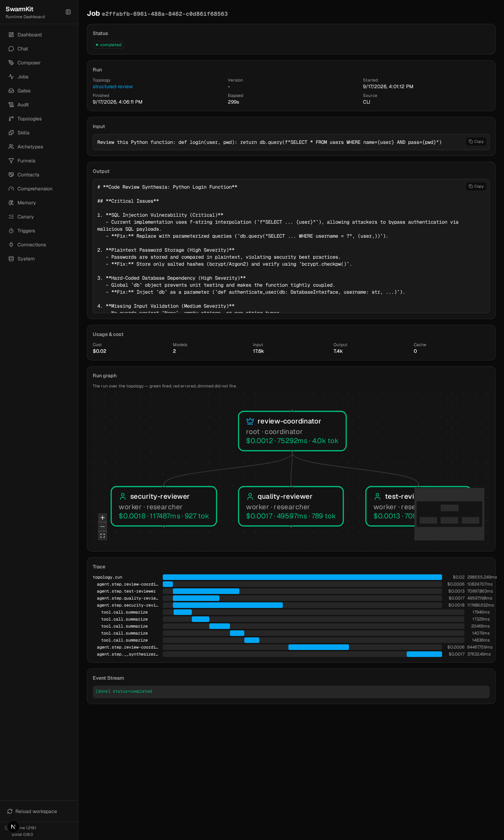504x840 pixels.
Task: Fit the run graph to view
Action: coord(103,536)
